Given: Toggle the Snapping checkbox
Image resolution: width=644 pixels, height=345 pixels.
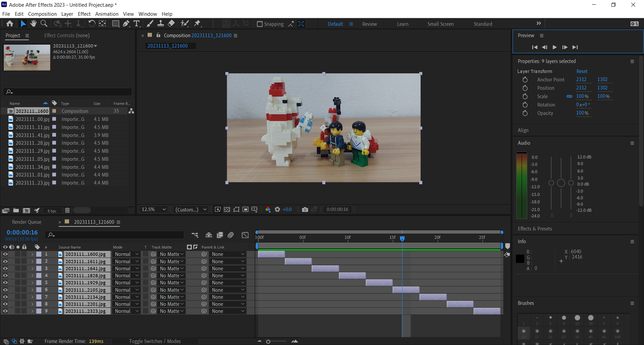Looking at the screenshot, I should tap(260, 24).
